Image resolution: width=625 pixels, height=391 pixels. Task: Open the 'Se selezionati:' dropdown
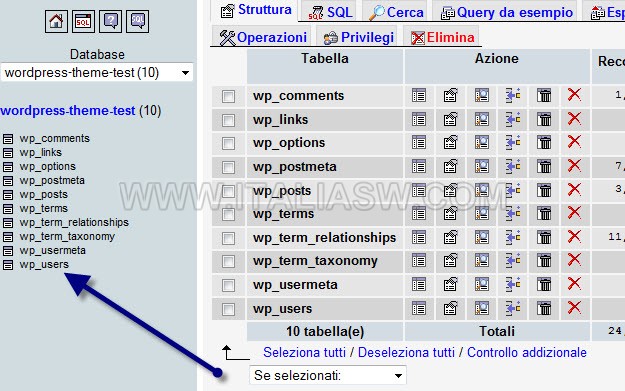pyautogui.click(x=328, y=375)
